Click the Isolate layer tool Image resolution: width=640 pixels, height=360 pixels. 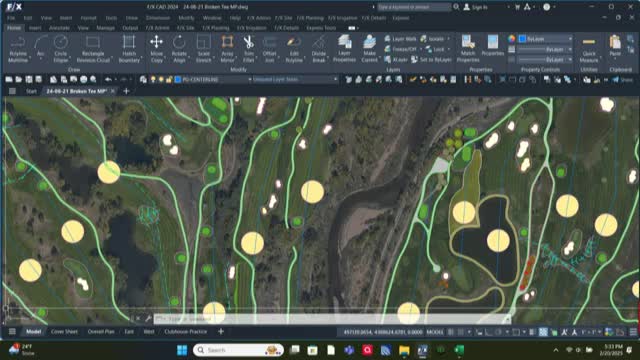click(433, 39)
